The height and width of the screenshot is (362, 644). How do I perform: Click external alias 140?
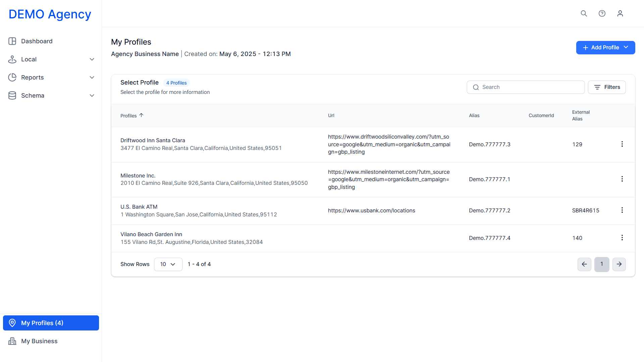pyautogui.click(x=577, y=238)
